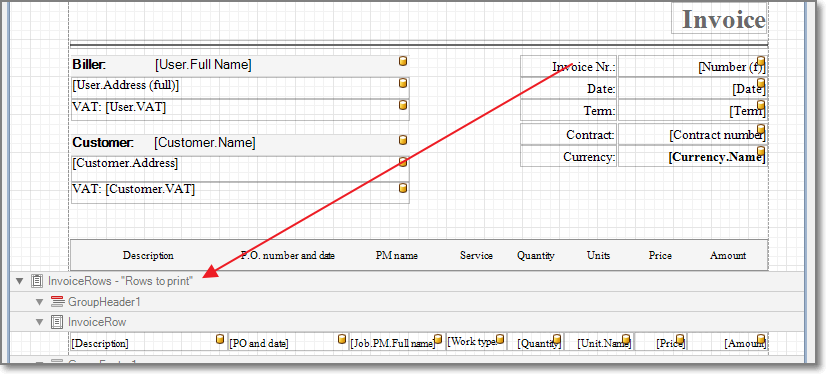The image size is (826, 374).
Task: Select the Term: label cell
Action: coord(568,111)
